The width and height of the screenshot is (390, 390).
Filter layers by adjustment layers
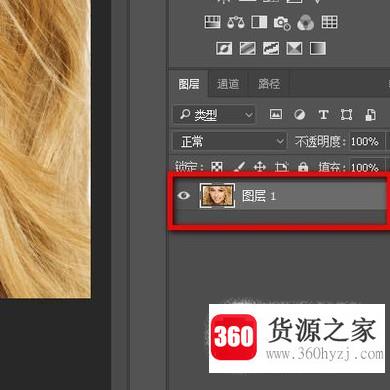tap(299, 115)
